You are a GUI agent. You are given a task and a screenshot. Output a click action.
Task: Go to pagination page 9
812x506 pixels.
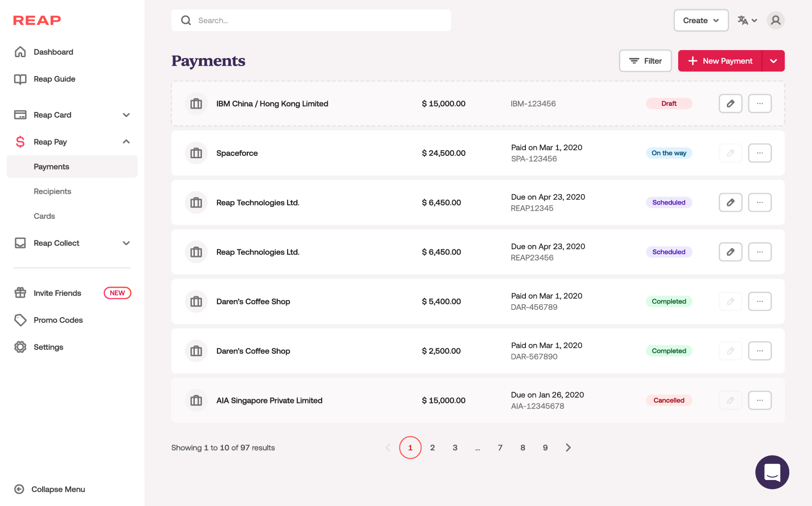[545, 447]
